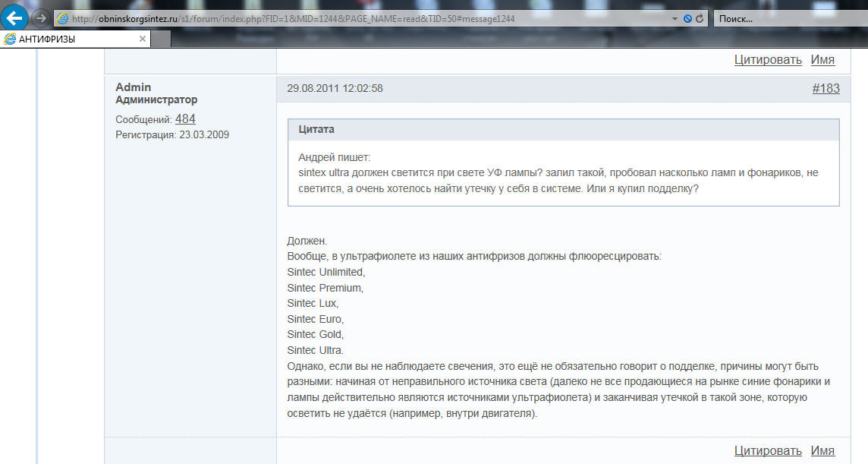The image size is (868, 464).
Task: Click the 'Андрей пишет:' text in quote
Action: (335, 157)
